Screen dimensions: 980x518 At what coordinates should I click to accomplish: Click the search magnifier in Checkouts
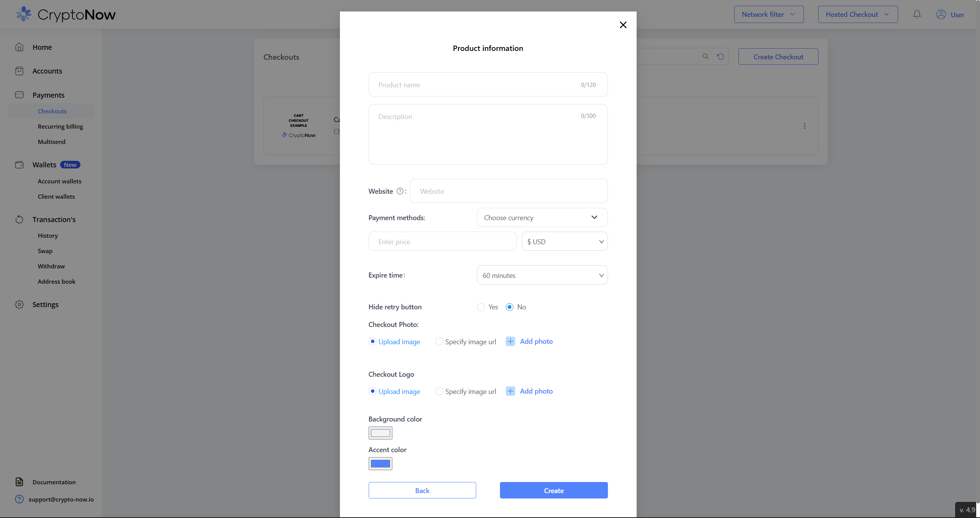[x=706, y=57]
